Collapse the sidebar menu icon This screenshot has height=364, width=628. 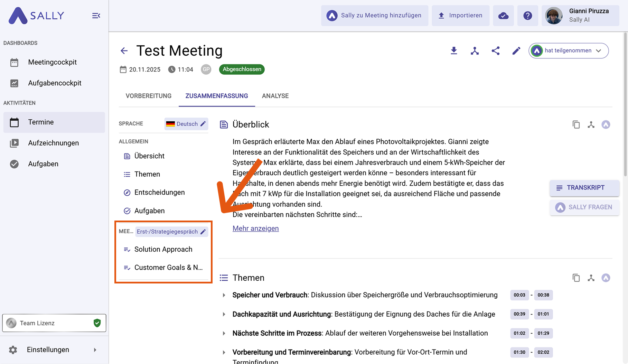point(96,16)
